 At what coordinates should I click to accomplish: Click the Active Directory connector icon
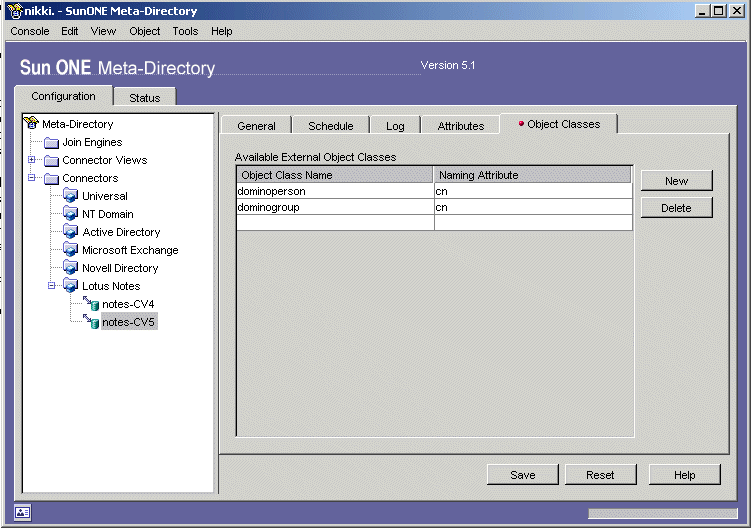pyautogui.click(x=71, y=232)
